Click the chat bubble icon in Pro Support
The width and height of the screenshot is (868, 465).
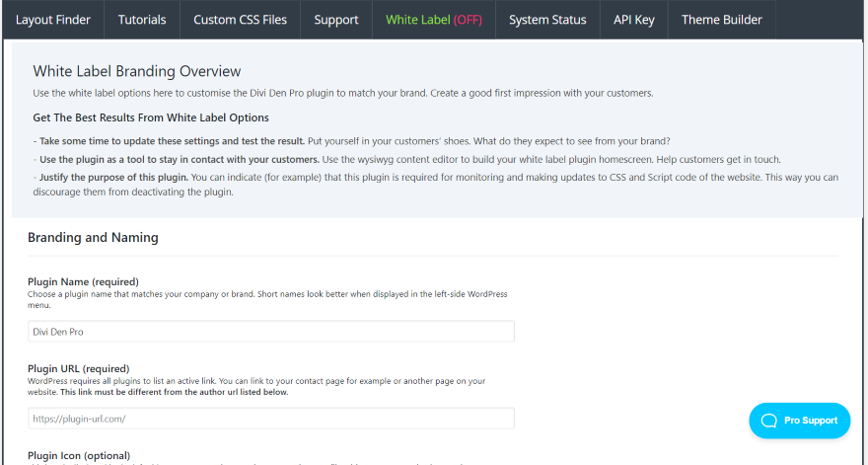pos(769,421)
